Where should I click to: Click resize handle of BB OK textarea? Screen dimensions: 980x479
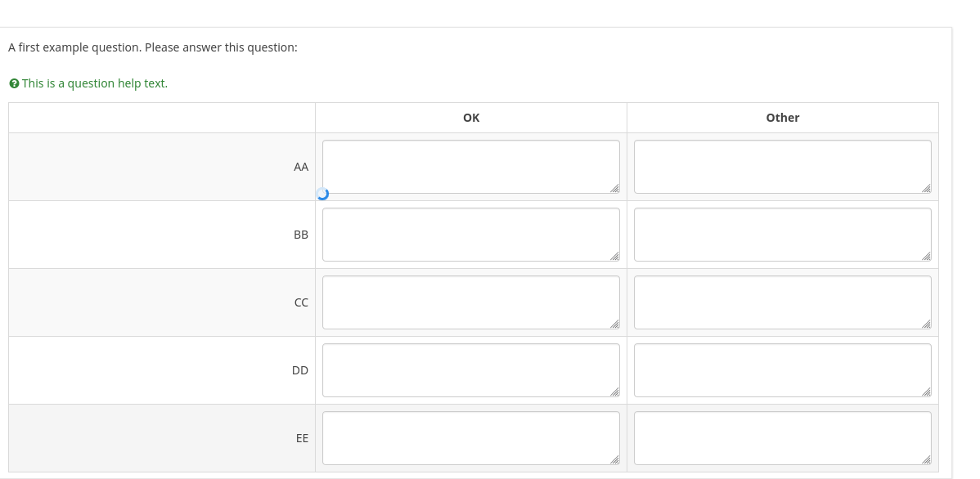pos(614,257)
